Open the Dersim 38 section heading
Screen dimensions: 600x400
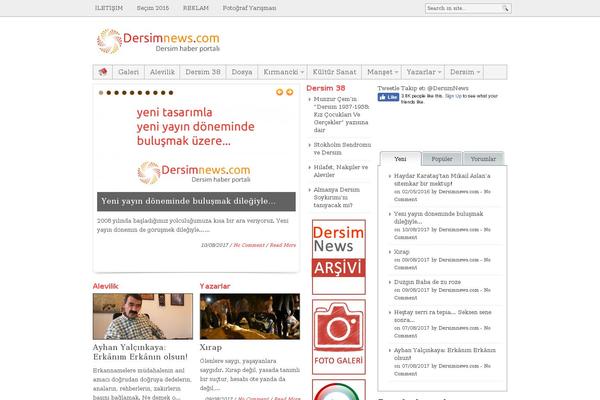point(326,88)
